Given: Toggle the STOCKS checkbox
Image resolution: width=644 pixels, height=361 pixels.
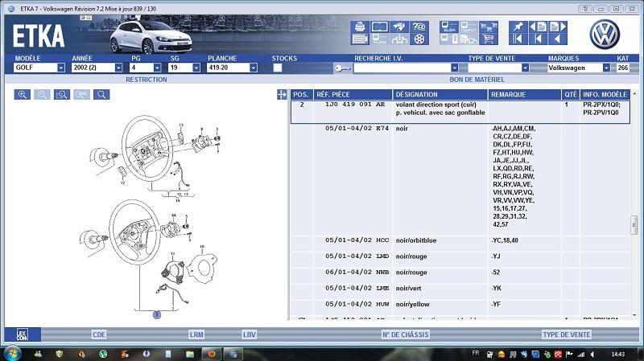Looking at the screenshot, I should click(x=278, y=68).
